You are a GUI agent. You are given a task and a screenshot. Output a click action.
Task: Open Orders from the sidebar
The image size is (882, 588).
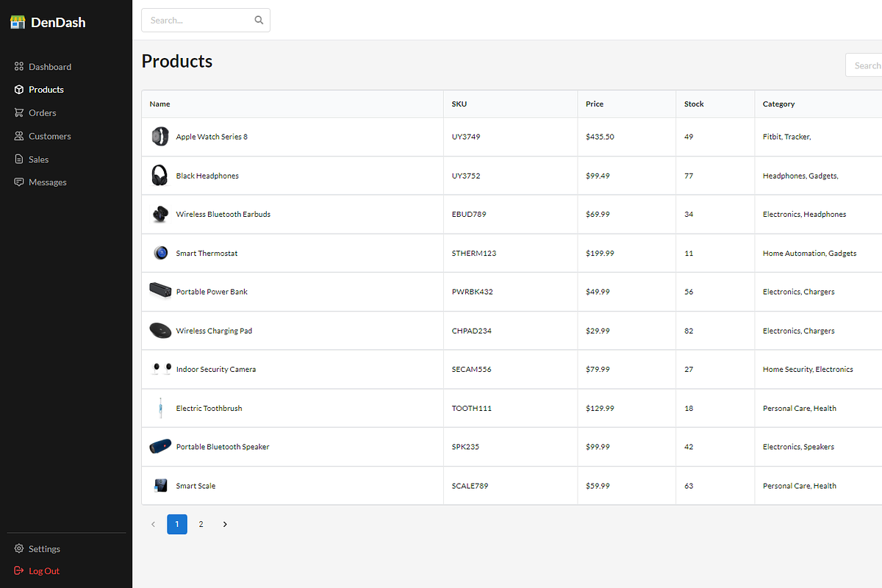click(43, 113)
